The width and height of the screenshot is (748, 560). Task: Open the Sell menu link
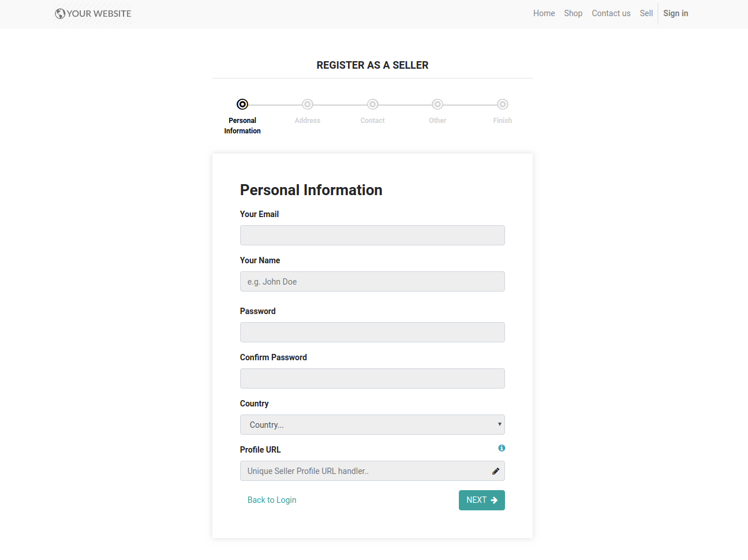[646, 13]
